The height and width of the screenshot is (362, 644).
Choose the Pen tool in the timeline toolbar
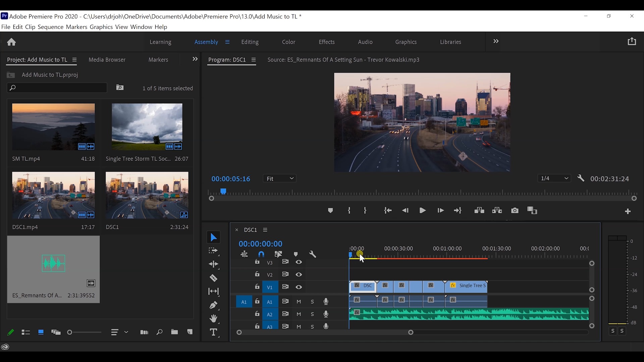pyautogui.click(x=214, y=305)
